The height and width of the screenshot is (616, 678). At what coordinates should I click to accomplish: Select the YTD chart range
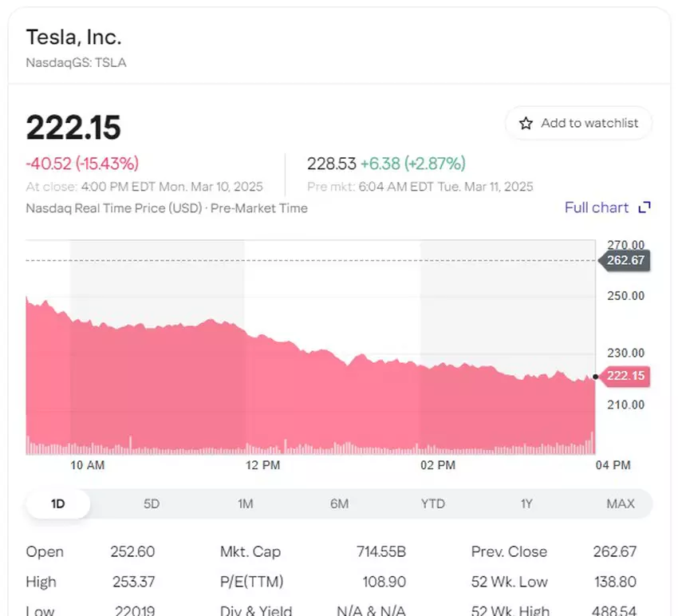[433, 503]
